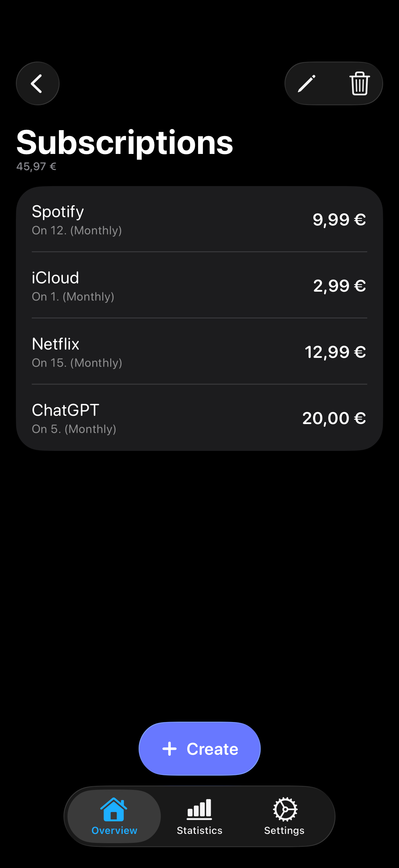Tap the back chevron button

pyautogui.click(x=37, y=83)
